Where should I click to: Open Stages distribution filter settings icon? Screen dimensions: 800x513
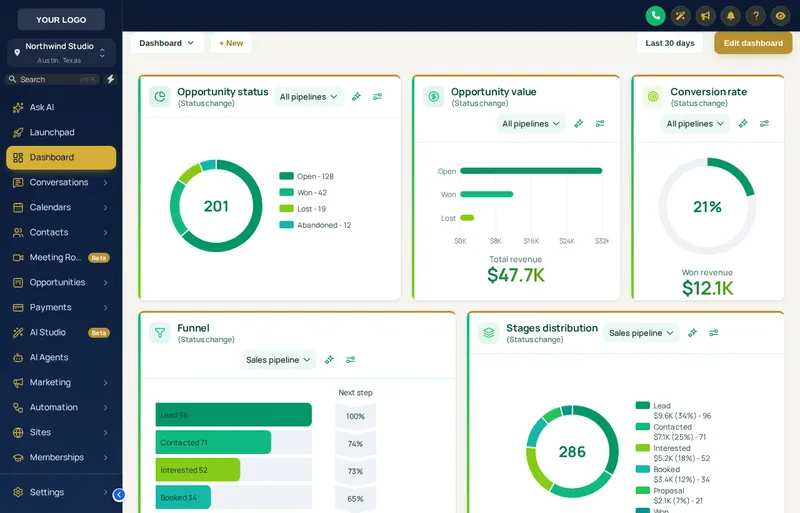click(714, 333)
